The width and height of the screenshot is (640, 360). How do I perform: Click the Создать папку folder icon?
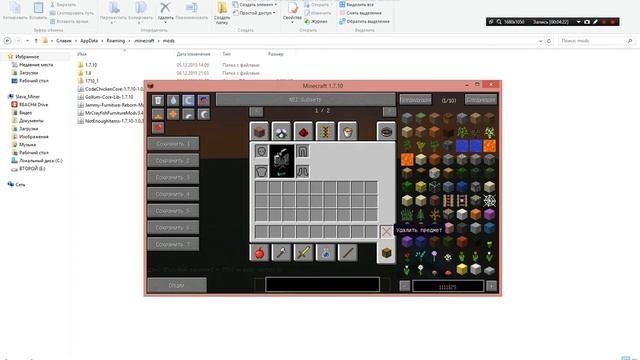tap(222, 8)
